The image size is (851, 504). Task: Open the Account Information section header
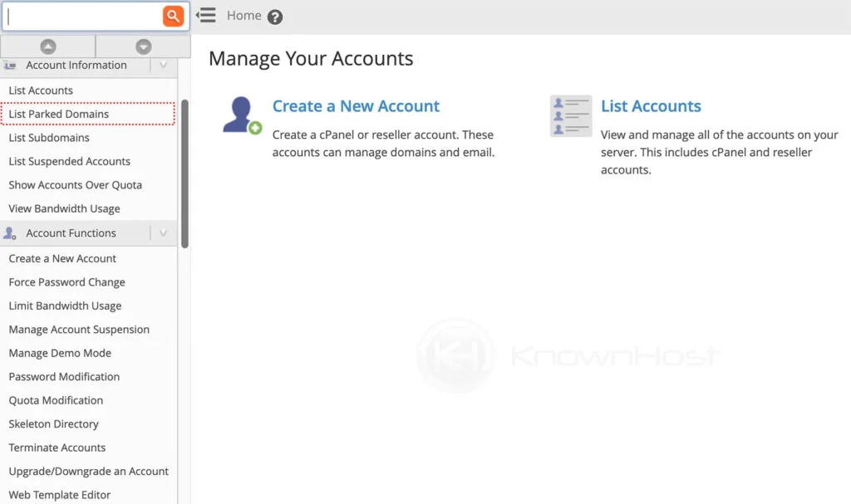point(76,65)
